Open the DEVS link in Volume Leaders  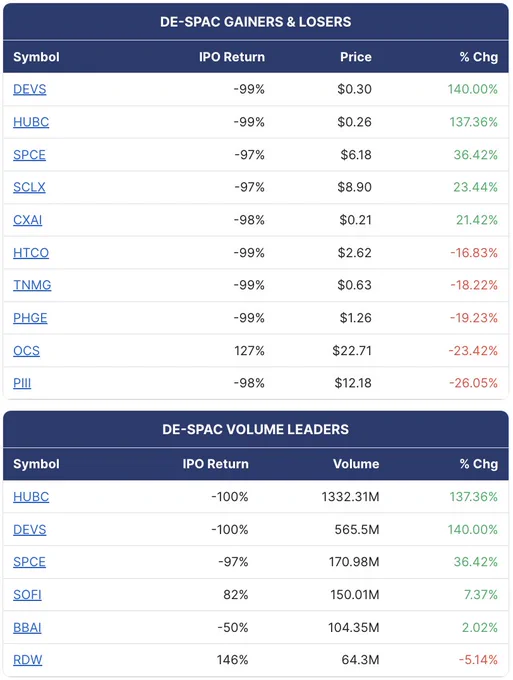(29, 530)
